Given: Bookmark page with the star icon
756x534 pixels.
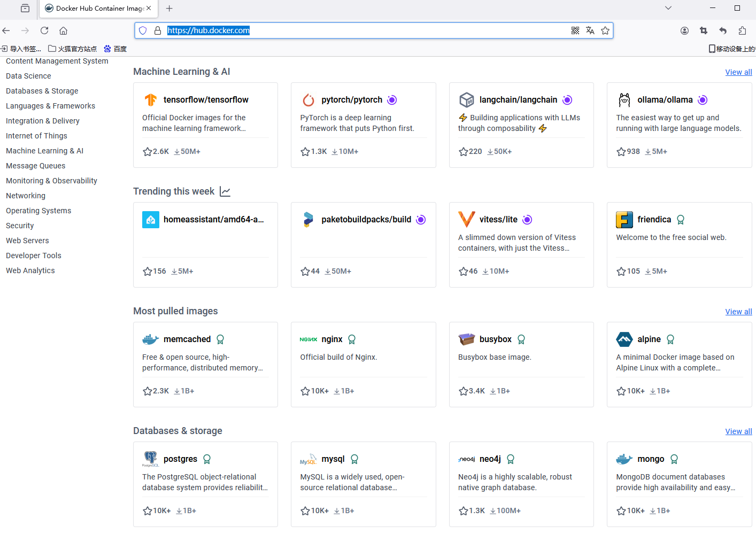Looking at the screenshot, I should click(605, 30).
